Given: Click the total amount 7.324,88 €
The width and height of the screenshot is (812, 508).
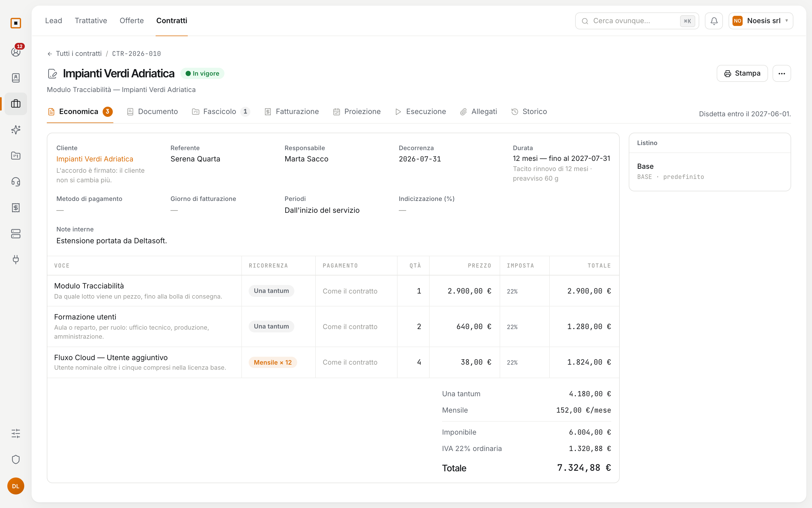Looking at the screenshot, I should pos(584,468).
